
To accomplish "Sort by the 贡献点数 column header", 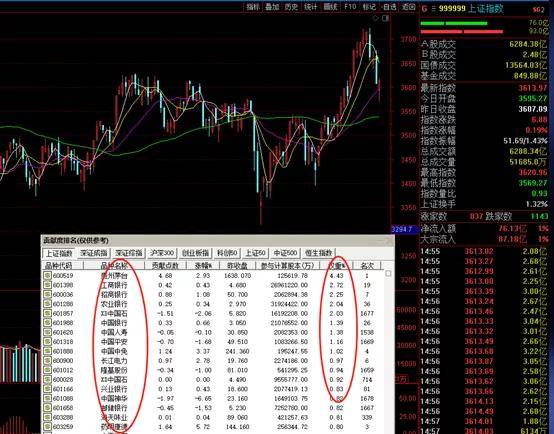I will click(165, 265).
